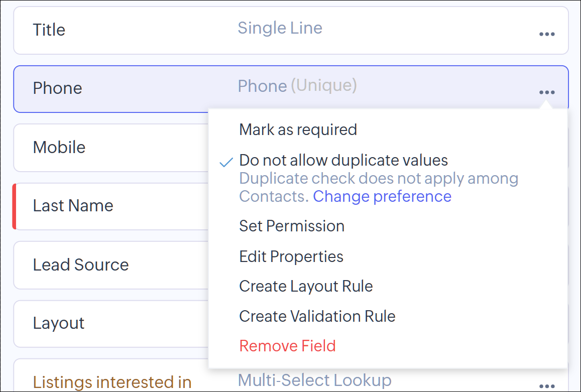Click the Phone field three-dot menu icon
Viewport: 581px width, 392px height.
pyautogui.click(x=546, y=92)
